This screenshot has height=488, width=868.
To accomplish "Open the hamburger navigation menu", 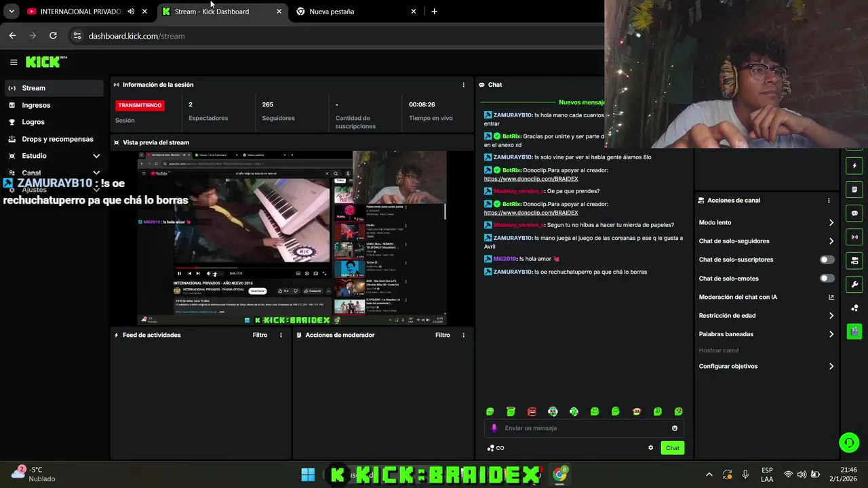I will pos(14,62).
